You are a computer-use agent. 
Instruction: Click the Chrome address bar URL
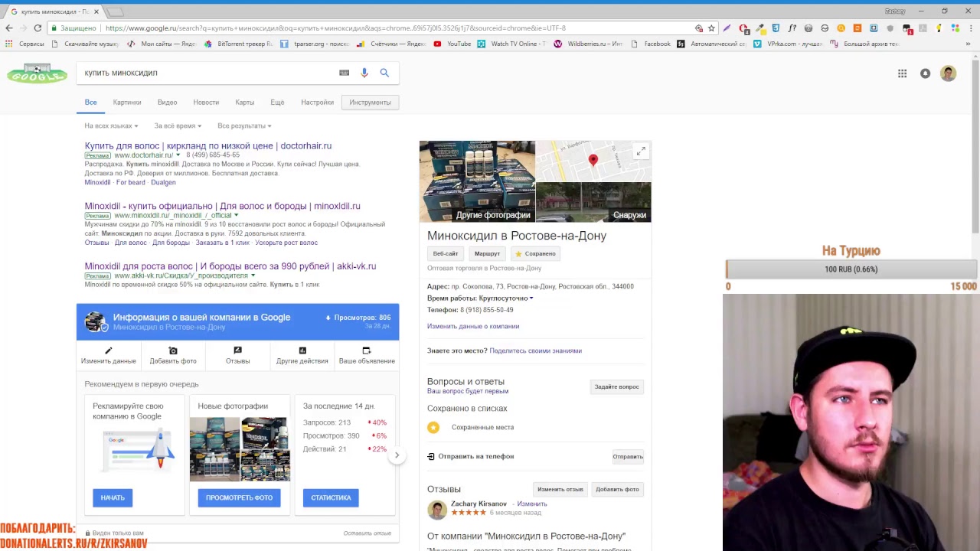click(x=335, y=28)
